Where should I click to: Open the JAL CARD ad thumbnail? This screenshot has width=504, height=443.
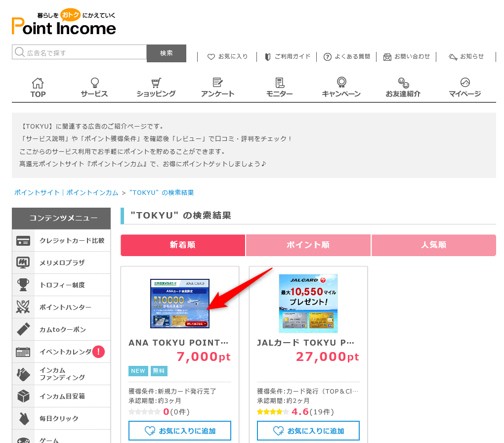[308, 304]
